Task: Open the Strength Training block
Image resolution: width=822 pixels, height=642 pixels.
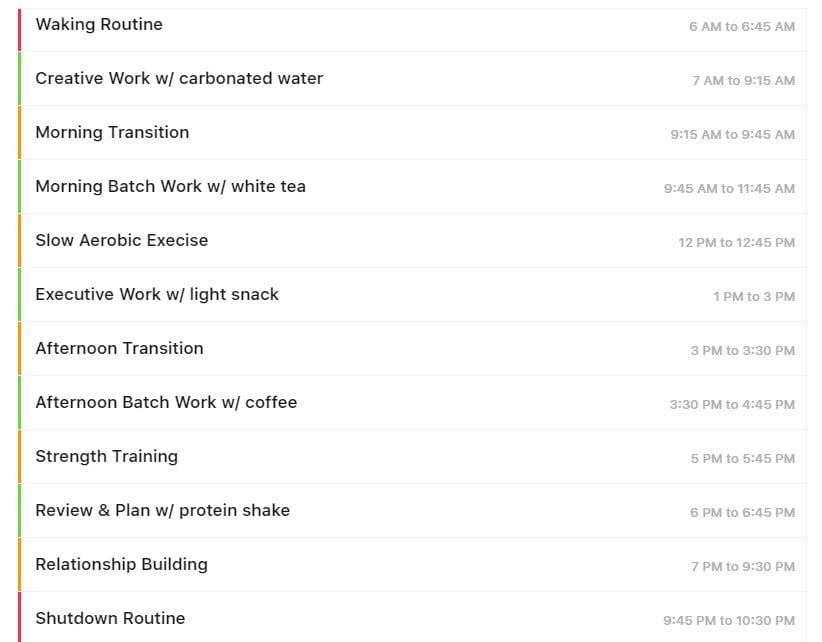Action: [x=413, y=456]
